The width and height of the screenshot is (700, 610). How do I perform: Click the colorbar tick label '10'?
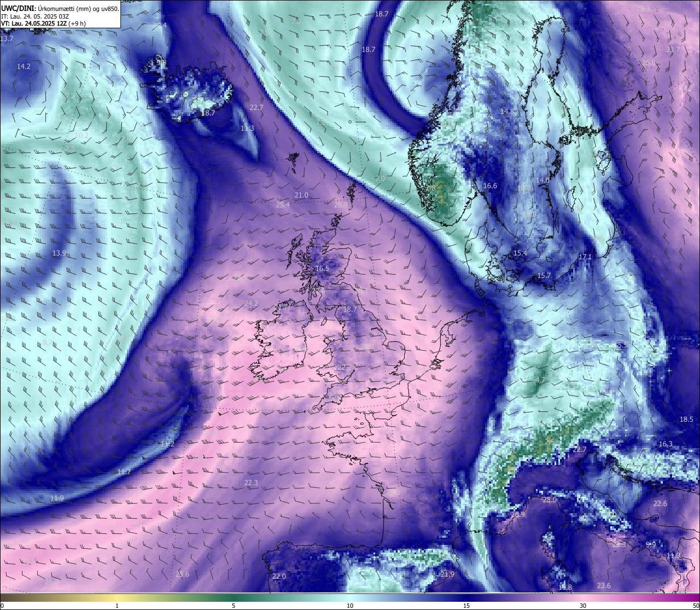click(x=350, y=606)
